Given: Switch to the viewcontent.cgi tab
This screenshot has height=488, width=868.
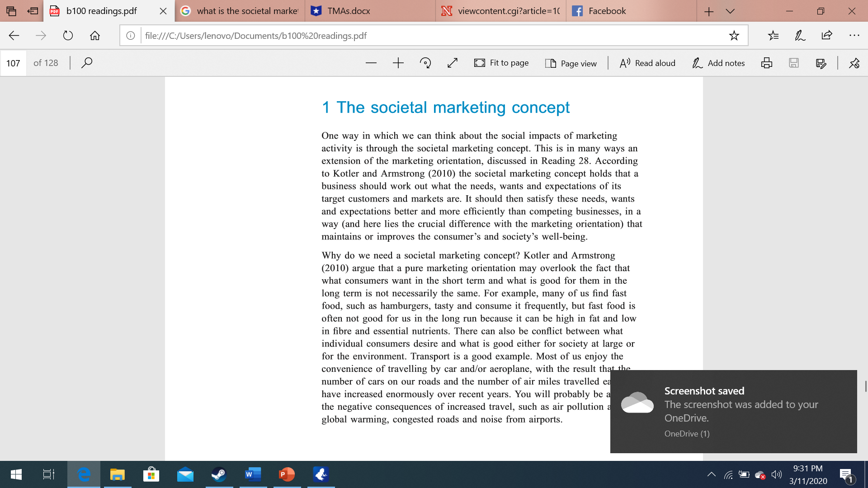Looking at the screenshot, I should 501,11.
